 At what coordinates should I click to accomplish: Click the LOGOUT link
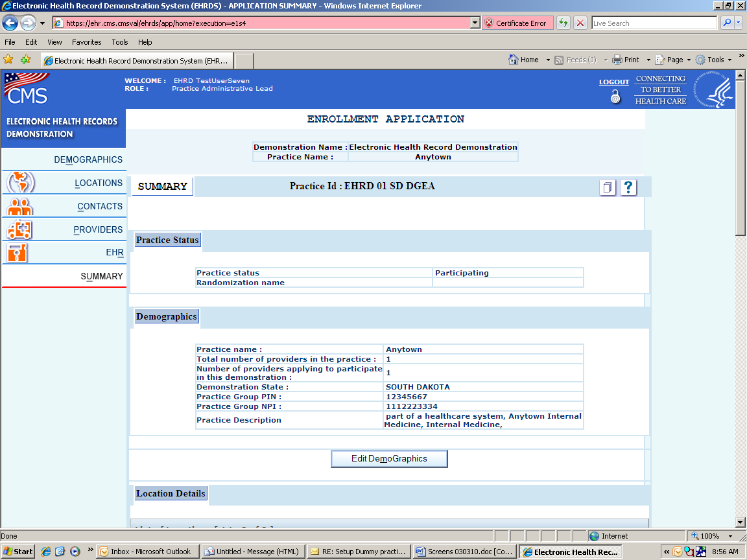tap(614, 82)
